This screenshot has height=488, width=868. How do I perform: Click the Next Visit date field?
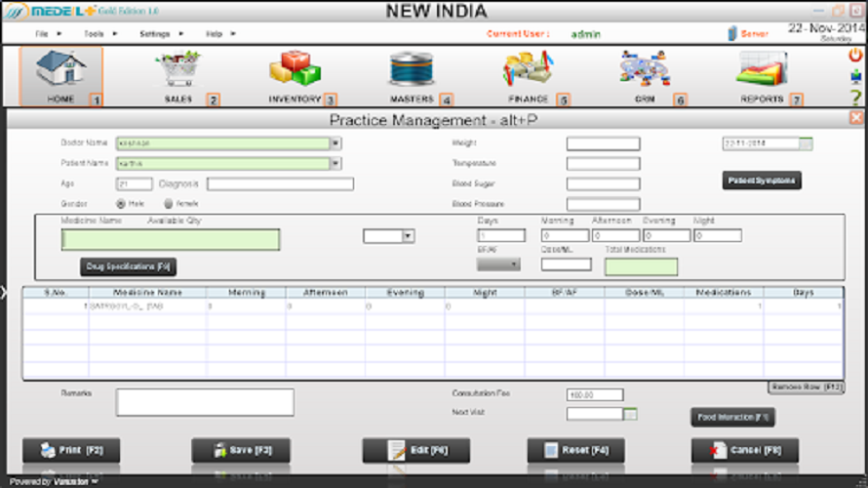click(x=595, y=414)
